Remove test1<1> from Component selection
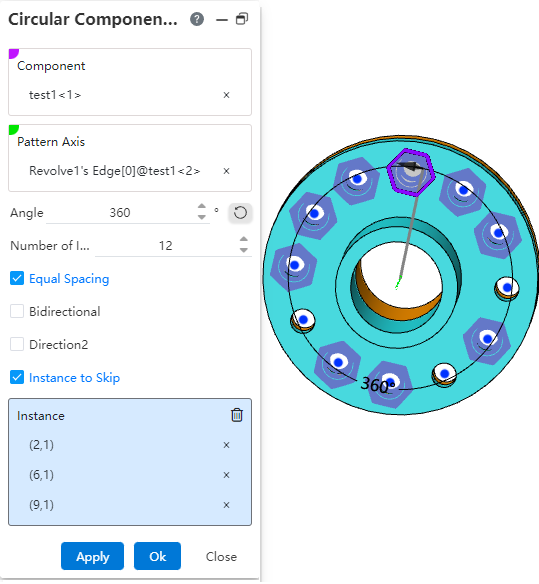The height and width of the screenshot is (584, 539). coord(226,95)
